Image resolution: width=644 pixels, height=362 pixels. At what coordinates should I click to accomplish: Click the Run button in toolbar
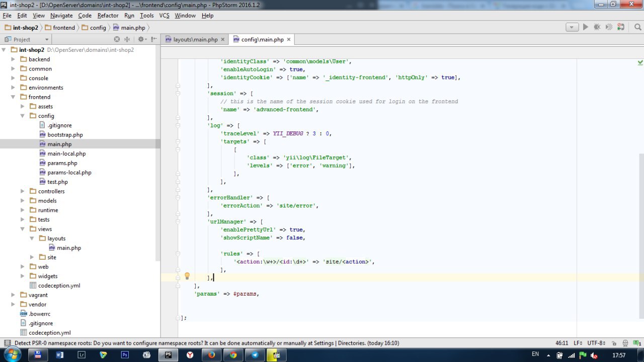585,27
